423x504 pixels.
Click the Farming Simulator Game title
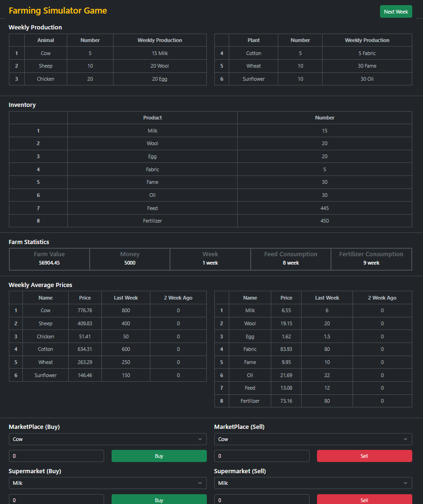pyautogui.click(x=57, y=11)
